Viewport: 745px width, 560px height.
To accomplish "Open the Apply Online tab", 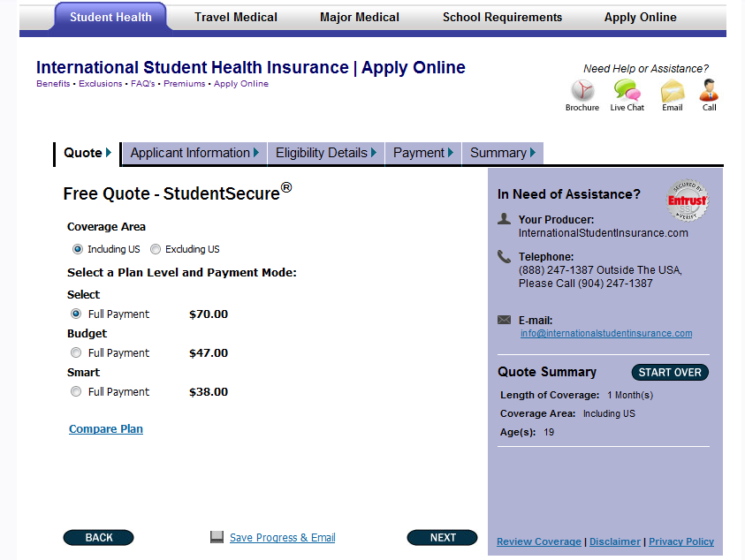I will pyautogui.click(x=641, y=18).
